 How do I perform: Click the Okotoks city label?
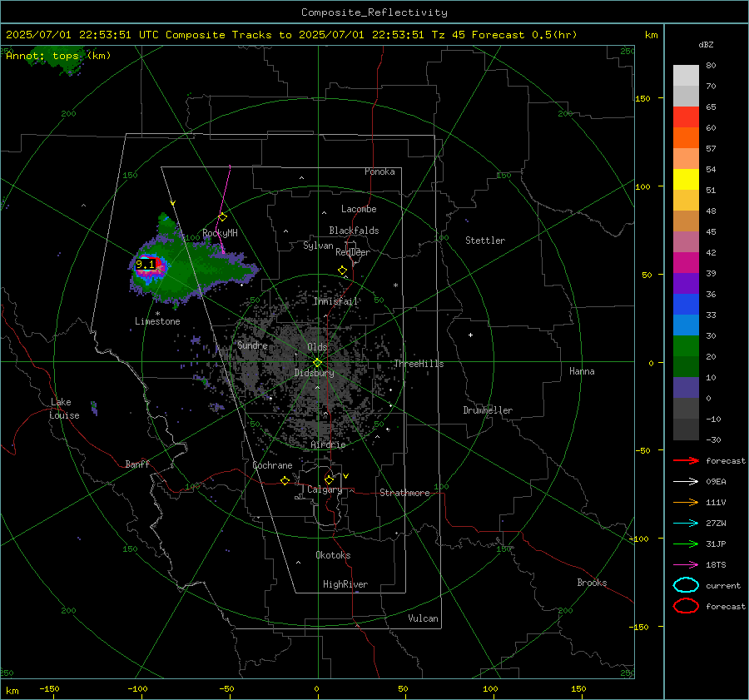pyautogui.click(x=333, y=555)
